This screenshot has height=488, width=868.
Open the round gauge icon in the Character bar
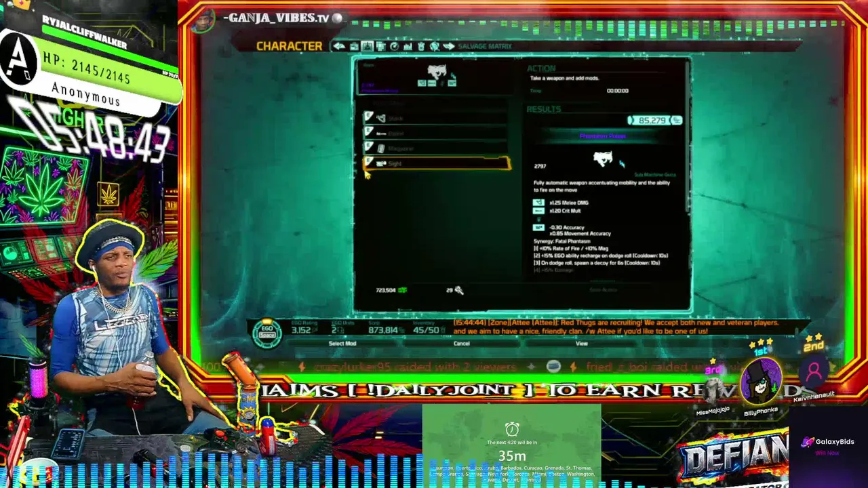pos(394,46)
